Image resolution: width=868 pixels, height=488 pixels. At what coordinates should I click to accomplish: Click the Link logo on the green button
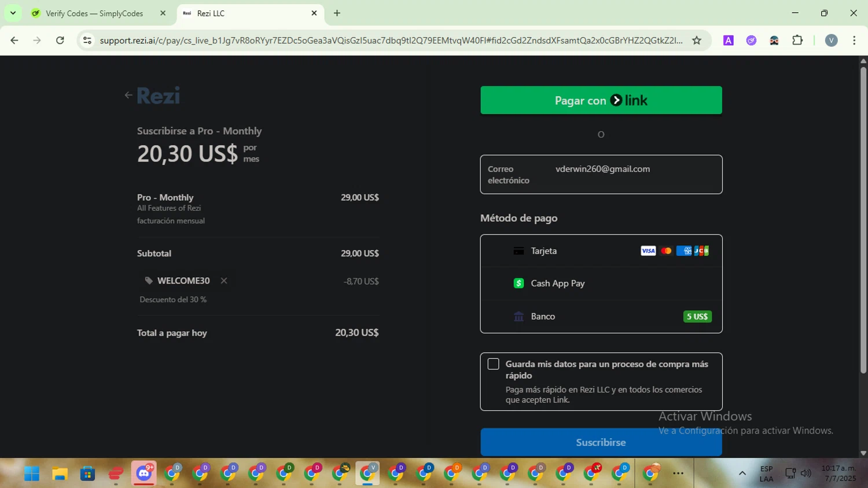click(x=629, y=100)
